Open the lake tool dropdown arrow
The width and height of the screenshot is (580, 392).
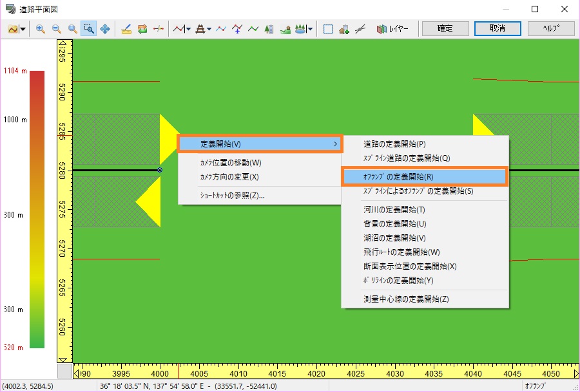pyautogui.click(x=310, y=29)
